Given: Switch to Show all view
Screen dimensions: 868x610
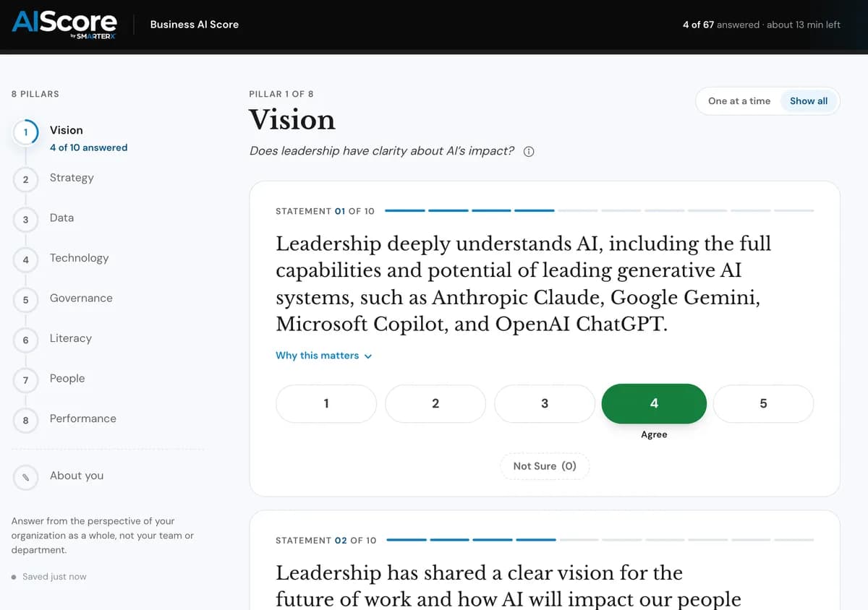Looking at the screenshot, I should pos(809,101).
